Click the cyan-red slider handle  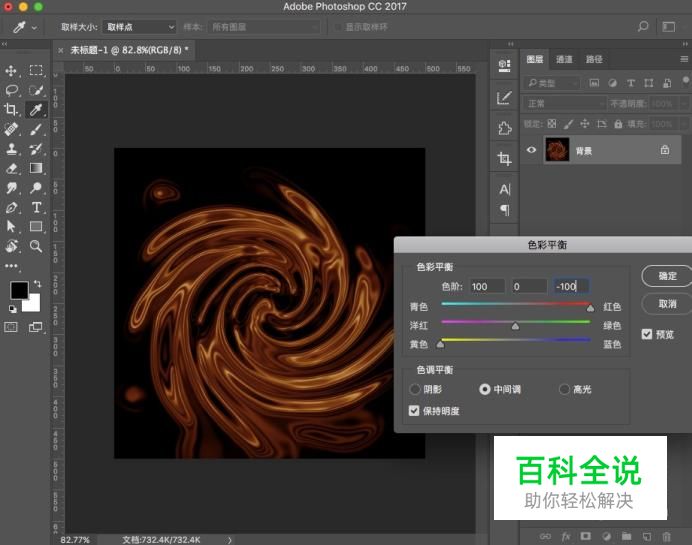coord(590,308)
